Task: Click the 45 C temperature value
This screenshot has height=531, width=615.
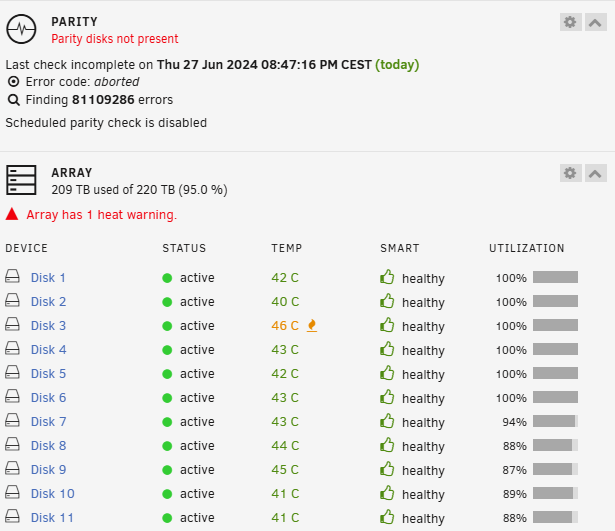Action: 285,469
